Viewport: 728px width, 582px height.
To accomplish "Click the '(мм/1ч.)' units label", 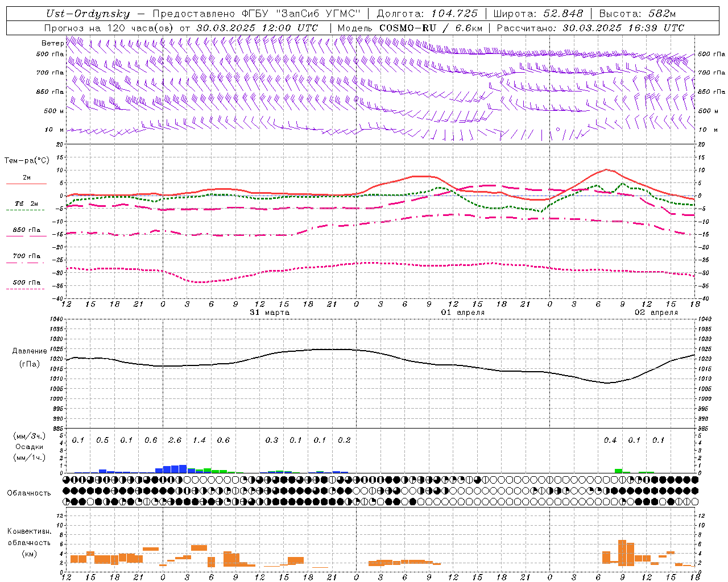I will pyautogui.click(x=29, y=458).
